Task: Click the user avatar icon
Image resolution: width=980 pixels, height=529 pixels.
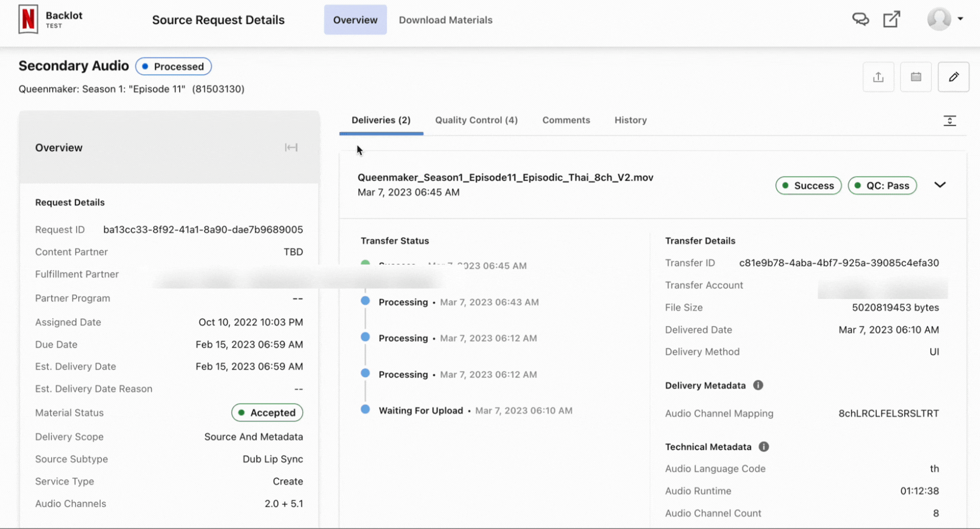Action: click(939, 19)
